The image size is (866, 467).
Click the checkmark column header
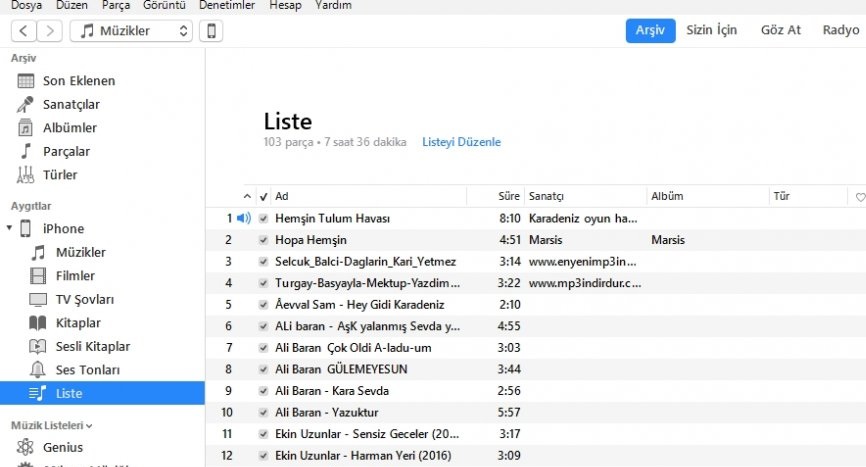[x=263, y=197]
